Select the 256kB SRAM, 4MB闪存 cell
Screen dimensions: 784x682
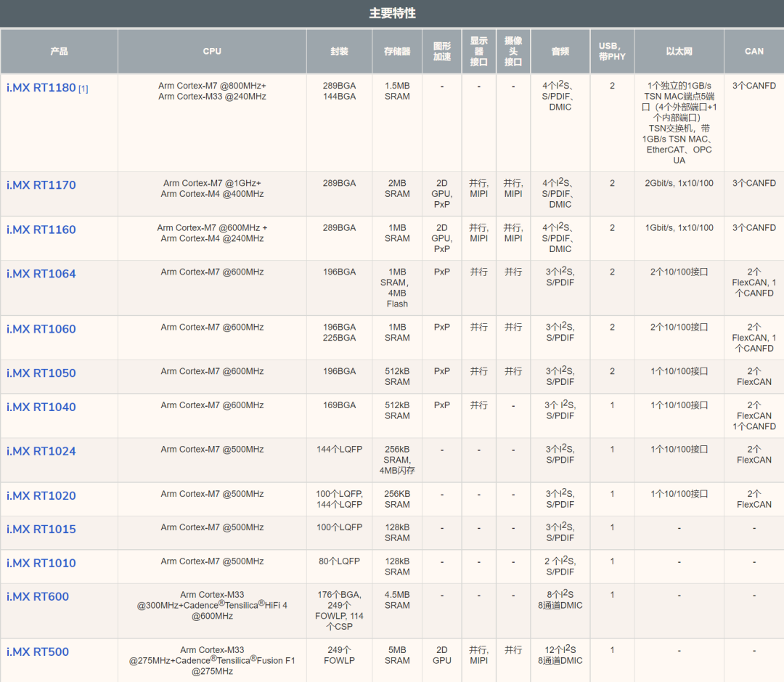[x=397, y=460]
